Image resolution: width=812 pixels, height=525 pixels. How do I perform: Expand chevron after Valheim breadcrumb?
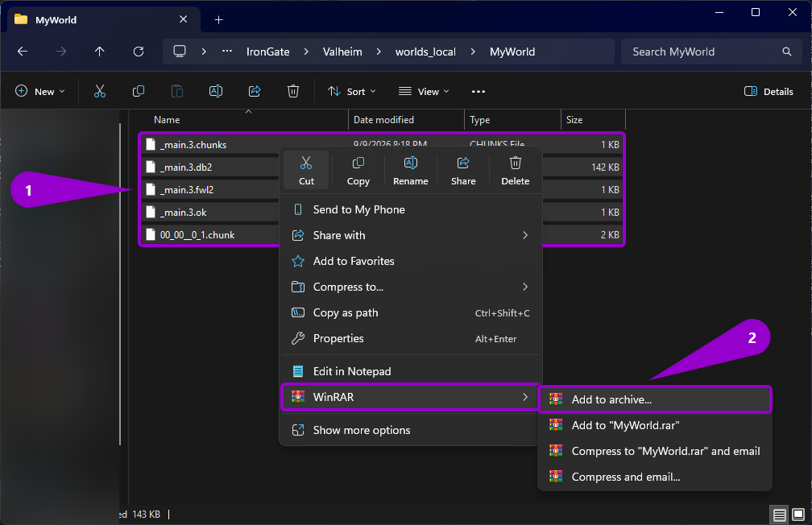379,52
